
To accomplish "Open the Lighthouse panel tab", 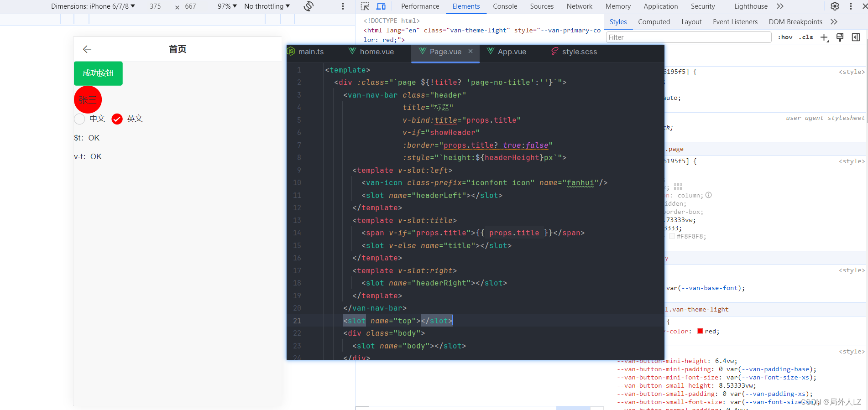I will point(751,6).
